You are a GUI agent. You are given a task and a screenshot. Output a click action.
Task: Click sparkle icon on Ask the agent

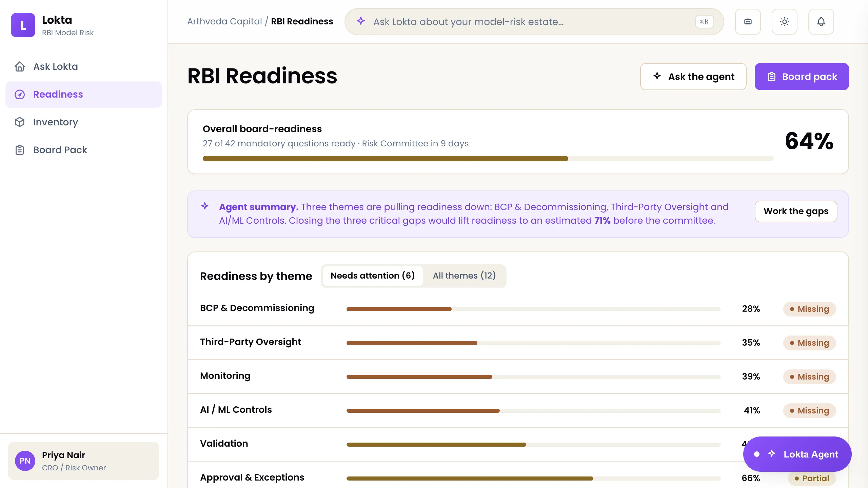click(657, 76)
